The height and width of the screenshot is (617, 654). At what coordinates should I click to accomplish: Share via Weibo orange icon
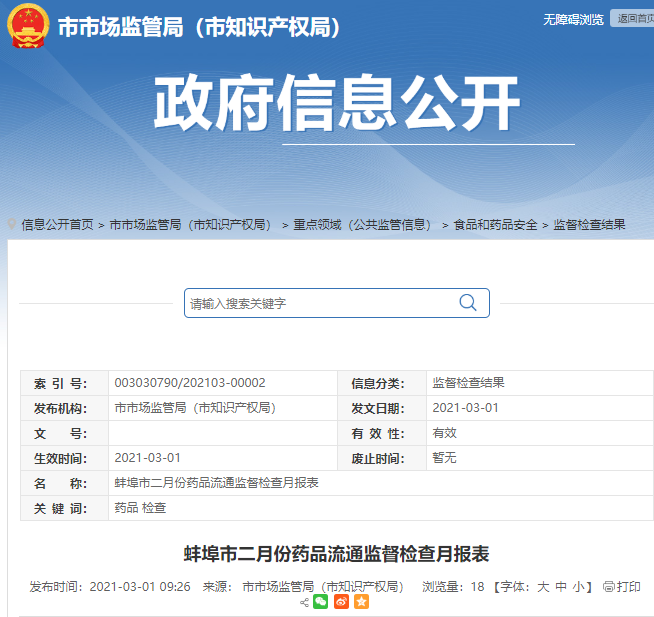(x=341, y=602)
